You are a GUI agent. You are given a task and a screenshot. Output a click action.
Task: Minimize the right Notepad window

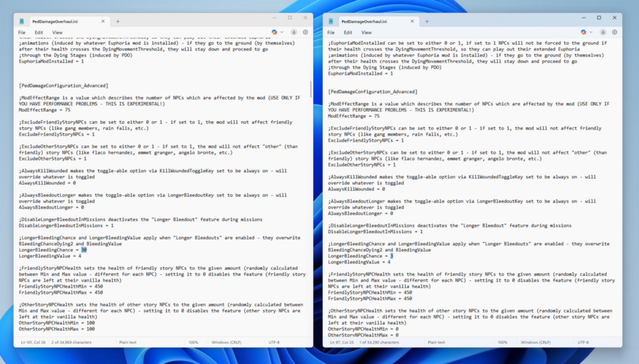(x=583, y=17)
